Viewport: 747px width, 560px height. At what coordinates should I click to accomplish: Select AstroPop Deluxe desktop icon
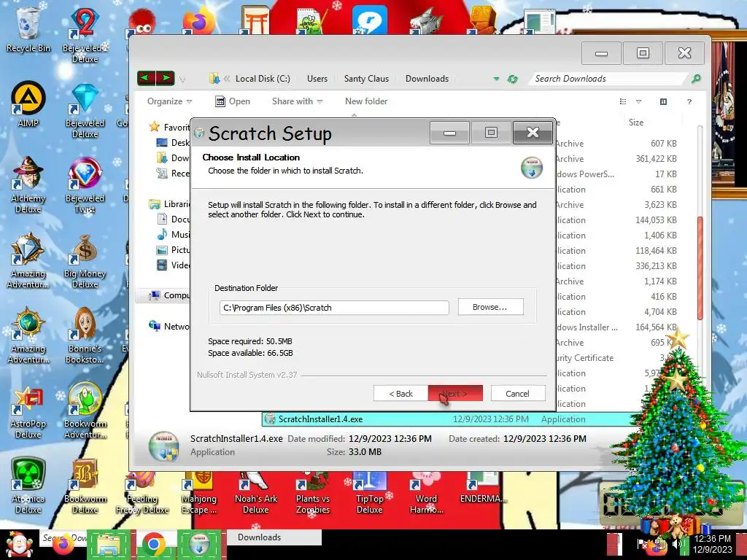click(x=28, y=411)
